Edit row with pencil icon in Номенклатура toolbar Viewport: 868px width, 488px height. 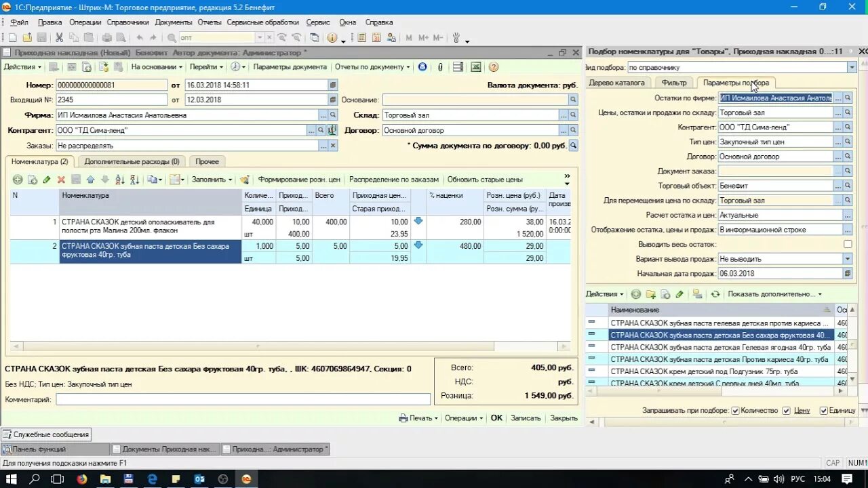tap(47, 180)
